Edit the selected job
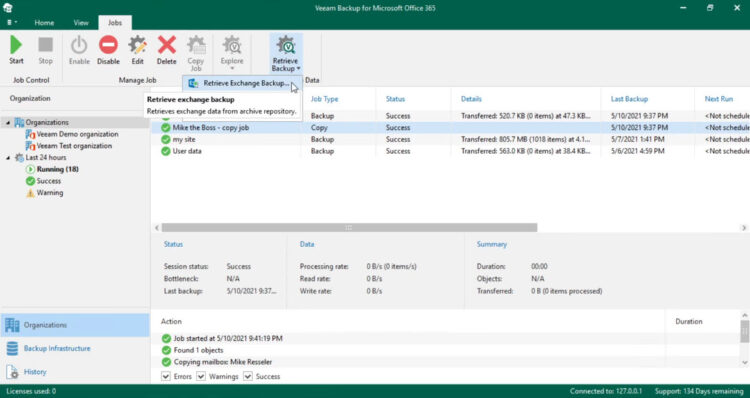This screenshot has width=750, height=398. point(137,50)
